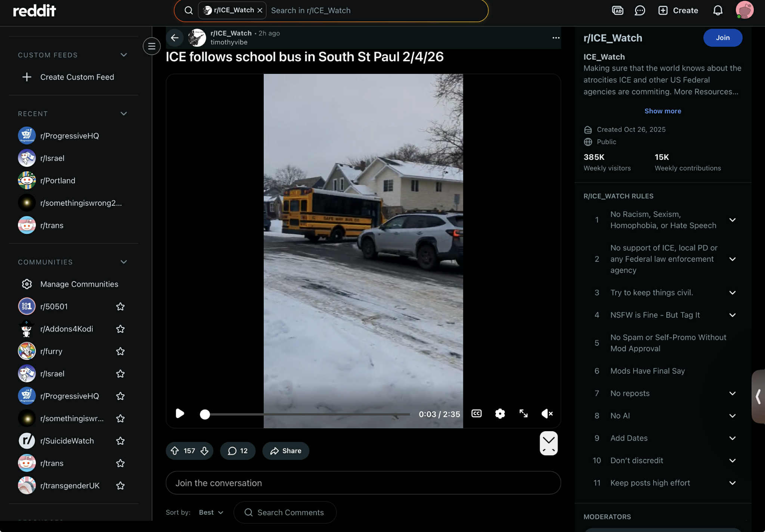Expand rule 8 No AI
The image size is (765, 532).
[x=732, y=416]
